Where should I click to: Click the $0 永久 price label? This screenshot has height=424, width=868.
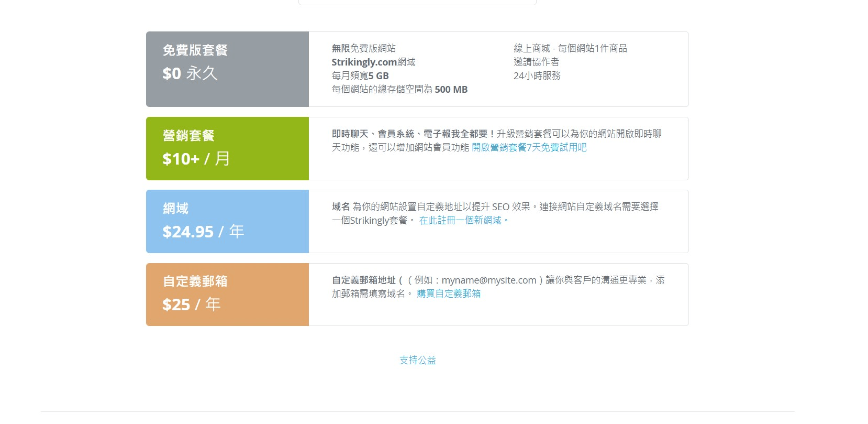[190, 74]
